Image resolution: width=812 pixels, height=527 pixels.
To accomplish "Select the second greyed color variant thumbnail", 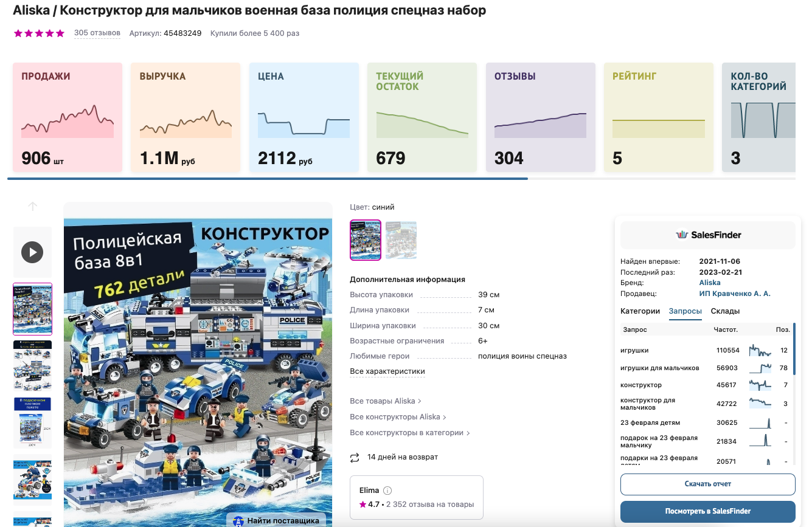I will click(401, 240).
